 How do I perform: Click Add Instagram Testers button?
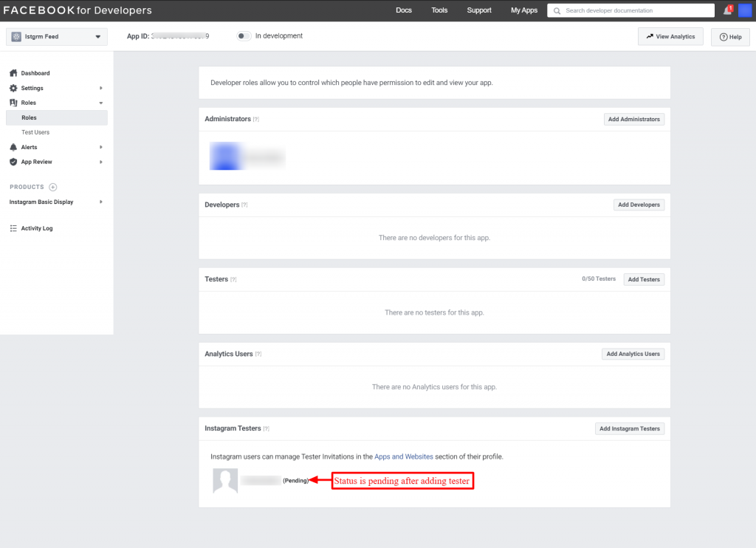click(x=630, y=429)
